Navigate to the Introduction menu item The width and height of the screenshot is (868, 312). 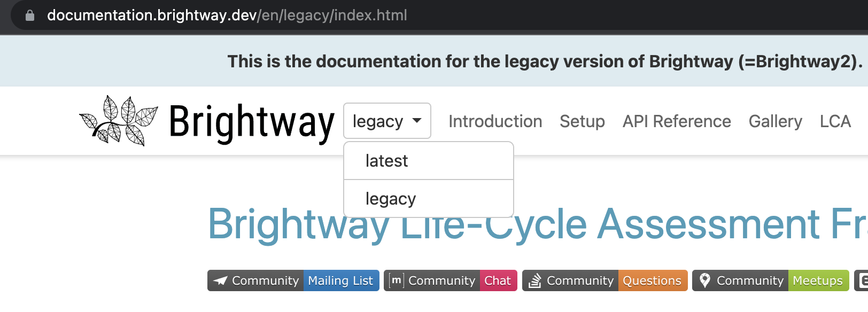[x=495, y=121]
